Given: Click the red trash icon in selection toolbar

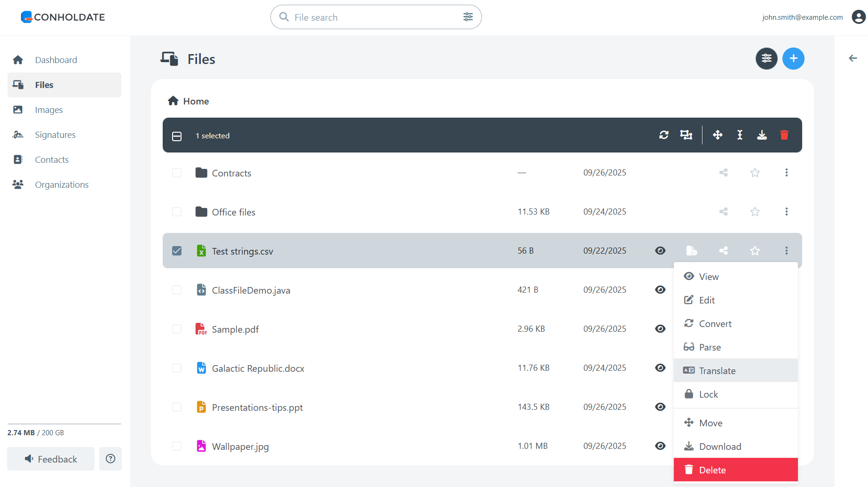Looking at the screenshot, I should pos(784,136).
